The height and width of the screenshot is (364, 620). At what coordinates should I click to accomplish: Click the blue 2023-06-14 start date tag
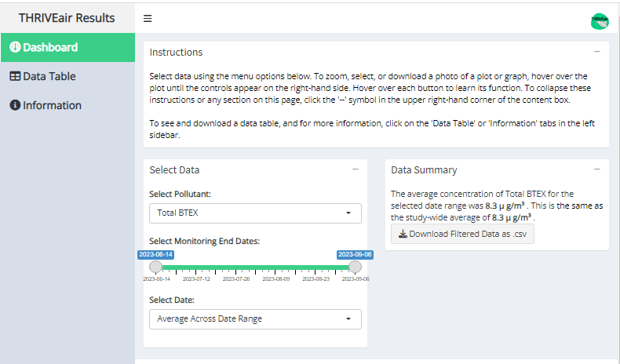[156, 254]
